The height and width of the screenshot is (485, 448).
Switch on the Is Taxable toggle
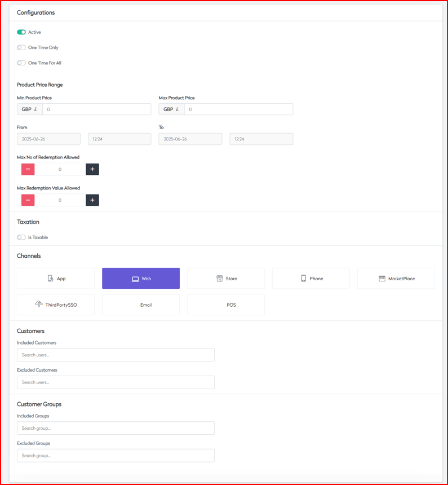21,237
